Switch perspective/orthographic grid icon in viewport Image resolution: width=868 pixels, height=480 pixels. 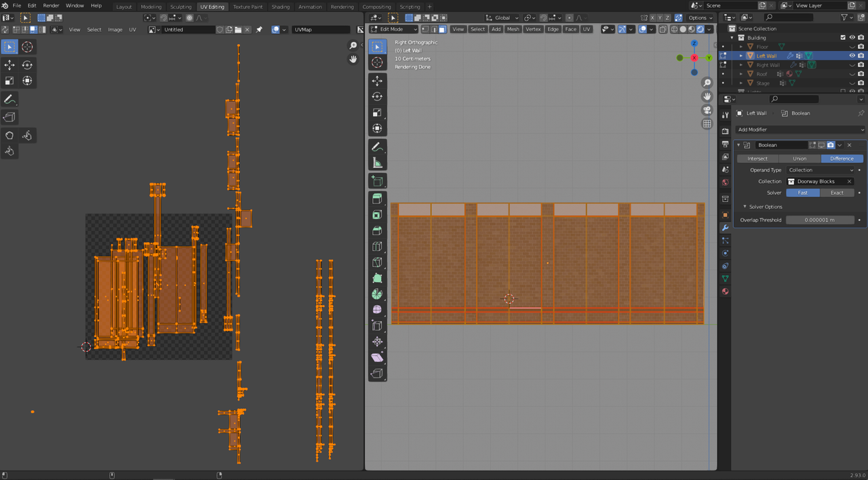coord(707,123)
